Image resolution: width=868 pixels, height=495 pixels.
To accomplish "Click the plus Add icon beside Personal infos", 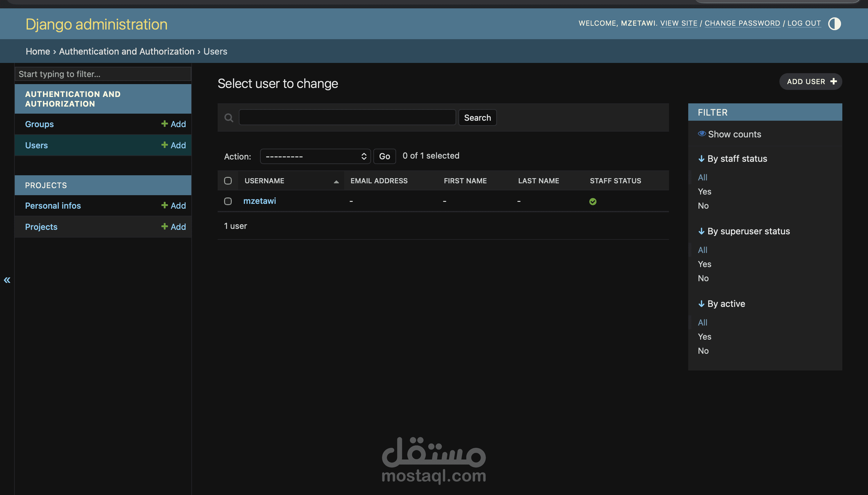I will 164,205.
